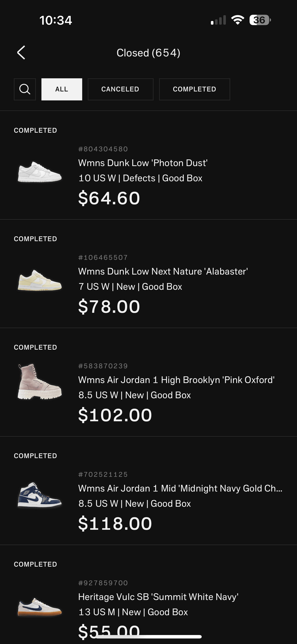Tap the battery indicator icon
Screen dimensions: 297x644
pos(260,20)
